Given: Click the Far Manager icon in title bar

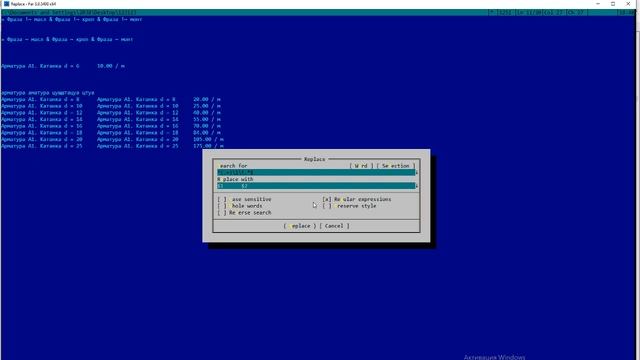Looking at the screenshot, I should 6,4.
